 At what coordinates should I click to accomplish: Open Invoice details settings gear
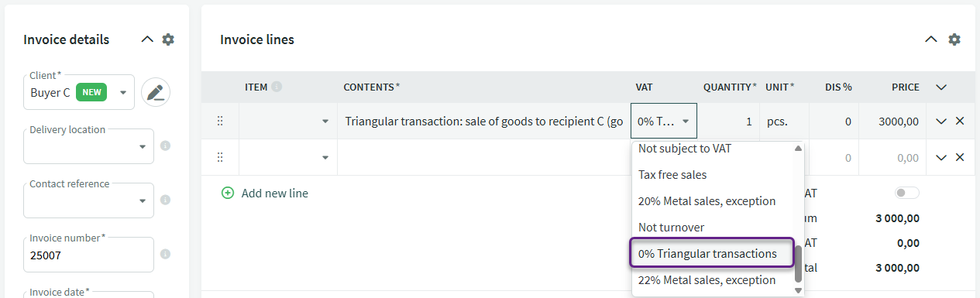click(x=168, y=39)
